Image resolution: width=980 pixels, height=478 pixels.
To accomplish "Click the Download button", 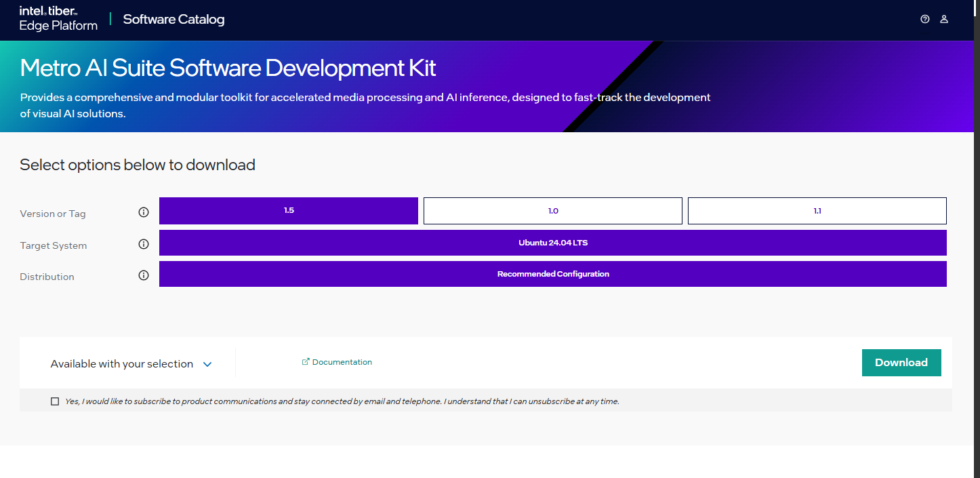I will (x=901, y=363).
